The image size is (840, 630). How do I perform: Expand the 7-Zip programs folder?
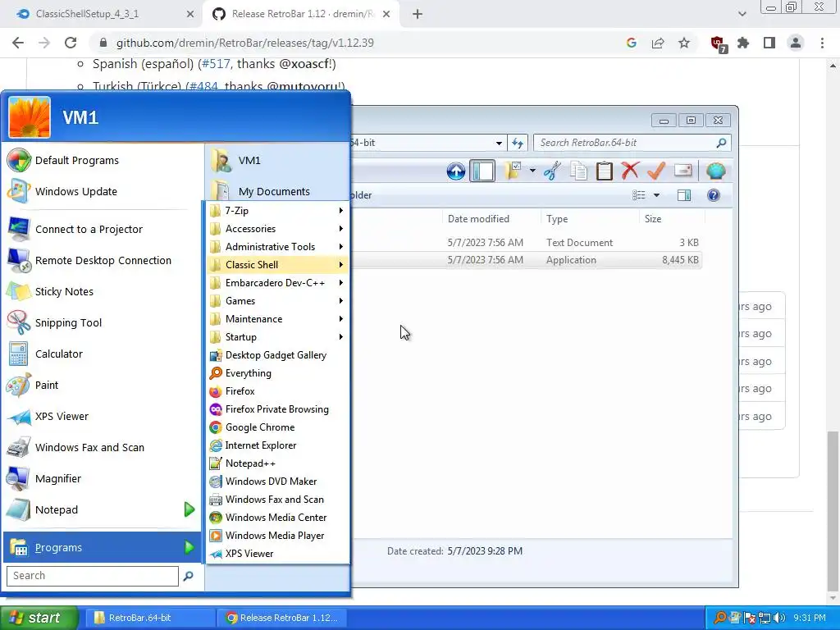click(x=277, y=211)
